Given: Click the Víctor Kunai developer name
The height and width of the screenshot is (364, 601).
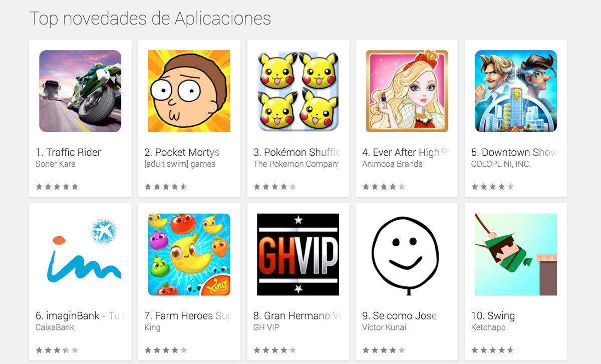Looking at the screenshot, I should [x=384, y=327].
